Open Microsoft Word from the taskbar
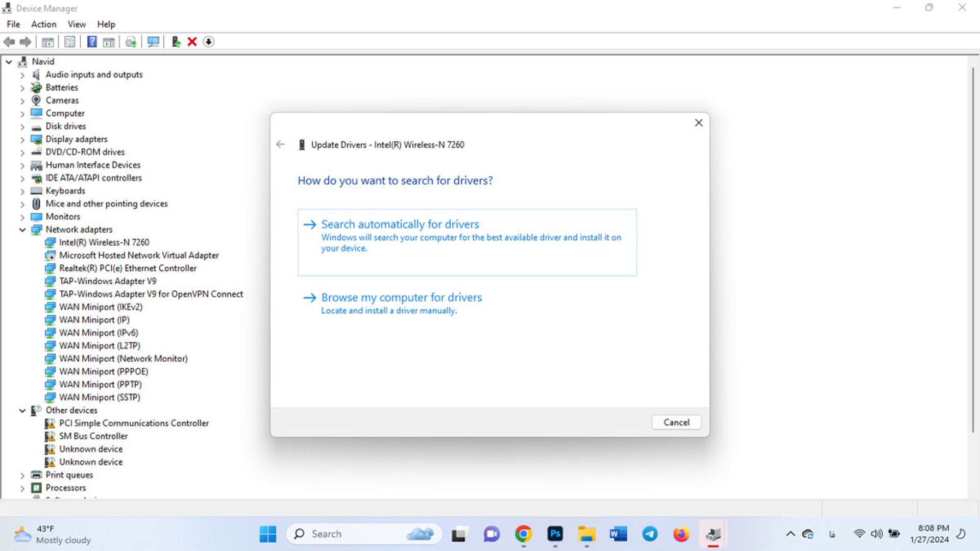Viewport: 980px width, 551px height. pos(618,534)
